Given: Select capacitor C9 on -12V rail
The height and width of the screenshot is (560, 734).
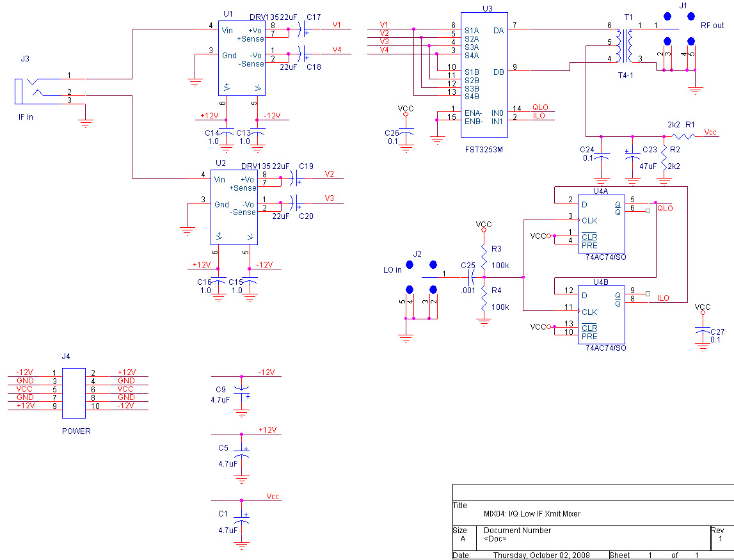Looking at the screenshot, I should 241,390.
